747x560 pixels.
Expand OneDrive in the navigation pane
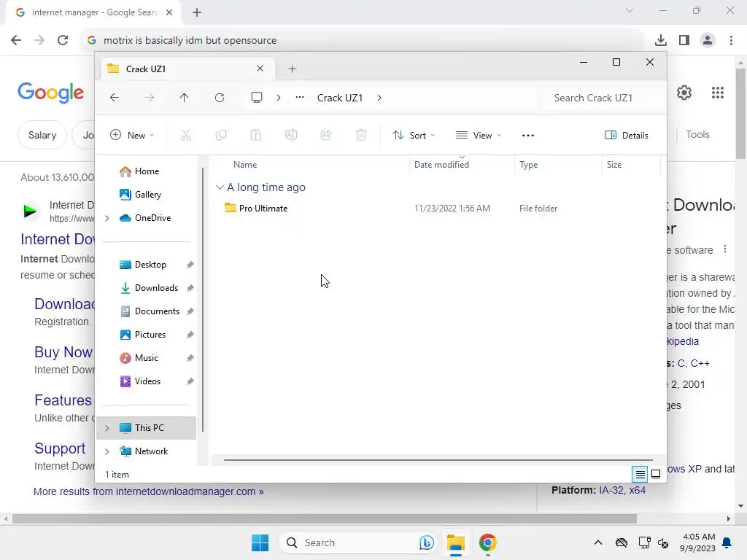107,218
